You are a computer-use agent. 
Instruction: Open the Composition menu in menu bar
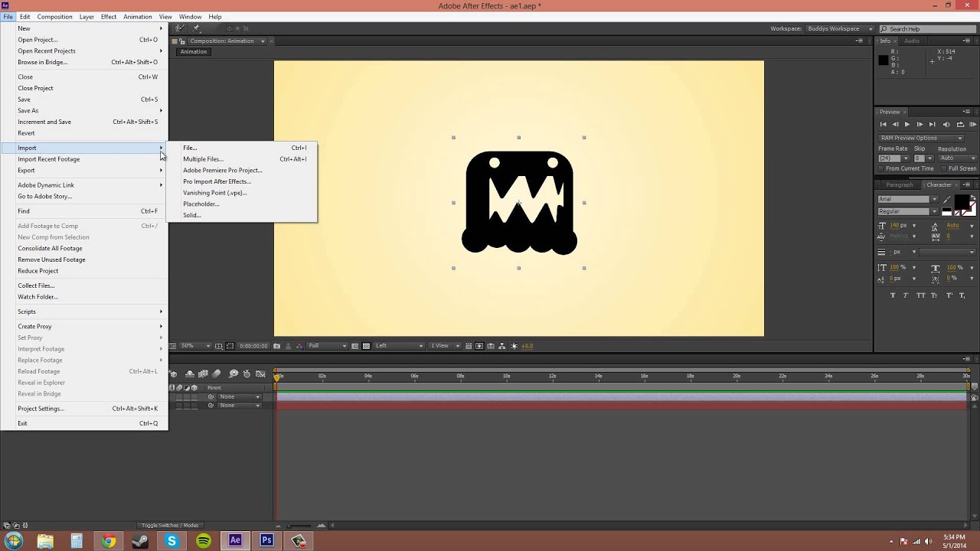(x=54, y=17)
